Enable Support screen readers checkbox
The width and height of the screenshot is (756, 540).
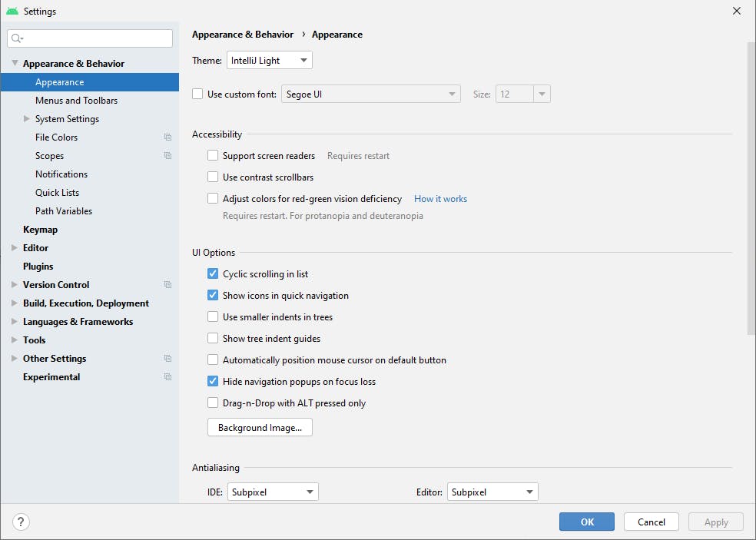click(213, 156)
